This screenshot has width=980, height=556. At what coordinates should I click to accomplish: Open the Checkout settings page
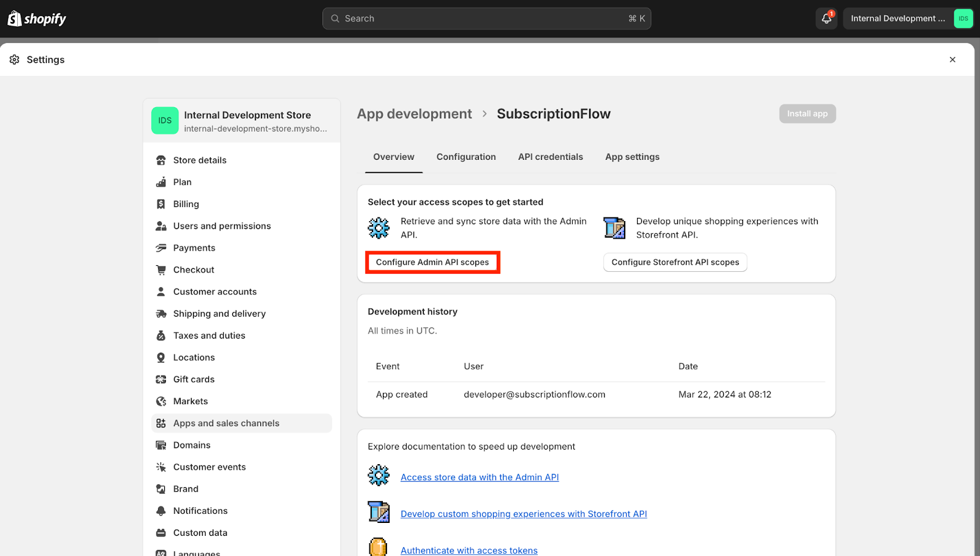click(241, 269)
